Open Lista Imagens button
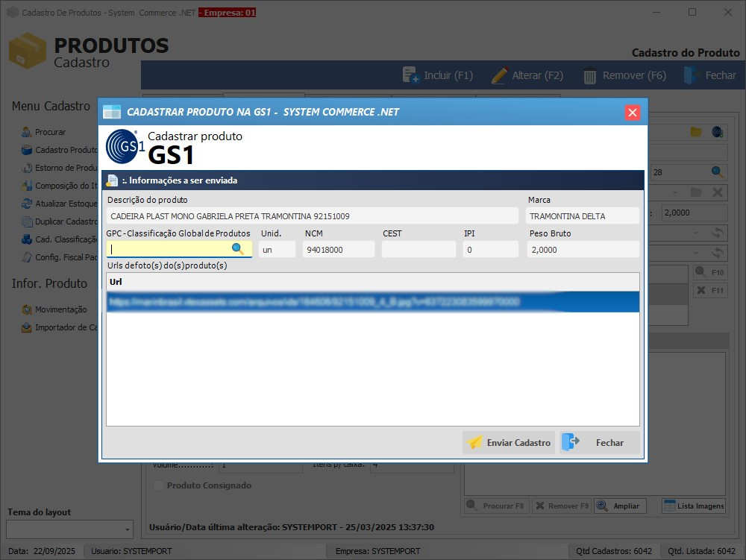 tap(694, 506)
